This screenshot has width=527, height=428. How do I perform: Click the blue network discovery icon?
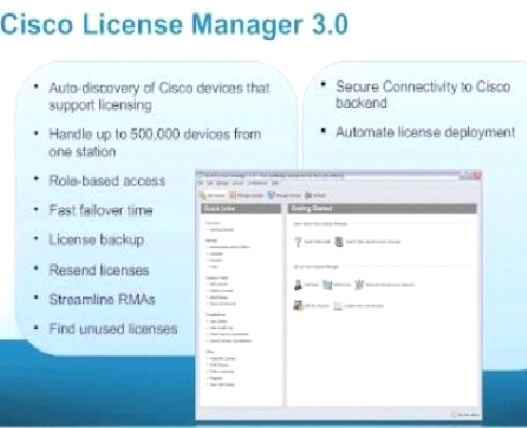359,284
